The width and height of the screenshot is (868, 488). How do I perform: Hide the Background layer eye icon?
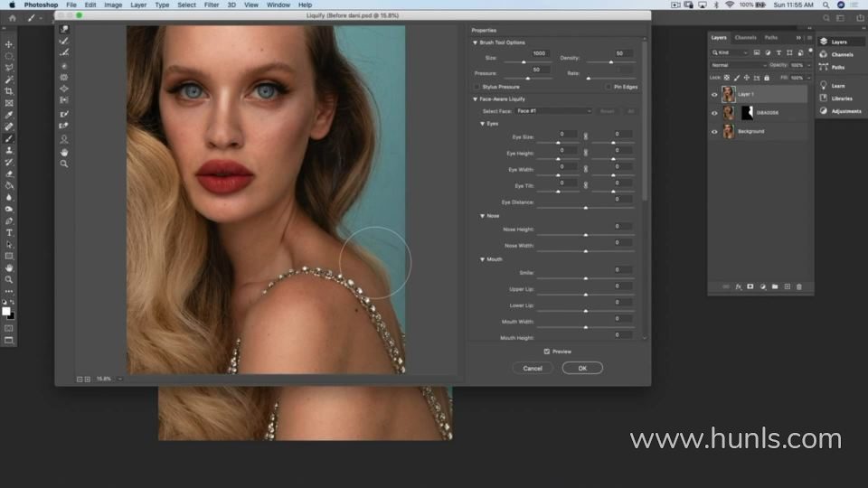tap(714, 131)
